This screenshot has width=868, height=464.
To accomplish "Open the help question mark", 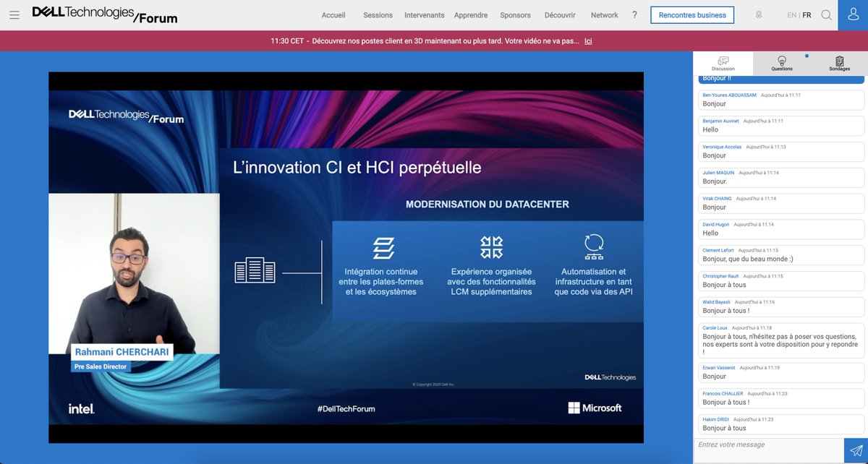I will click(634, 14).
